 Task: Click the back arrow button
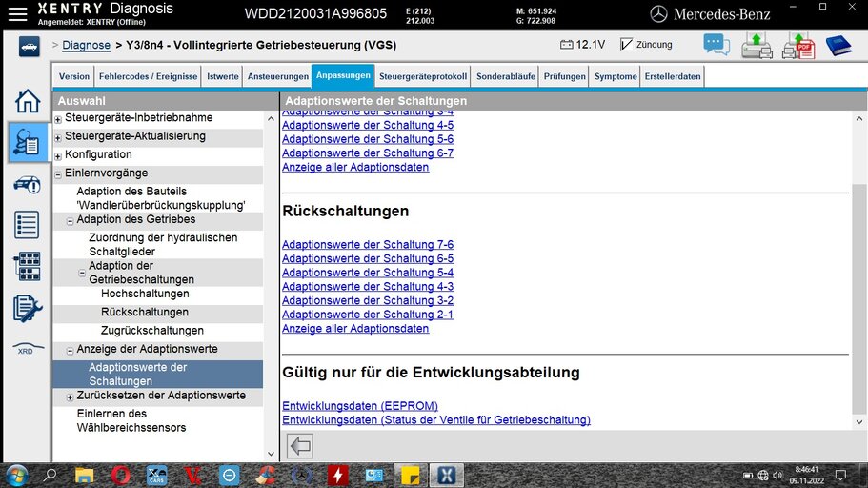pos(300,445)
